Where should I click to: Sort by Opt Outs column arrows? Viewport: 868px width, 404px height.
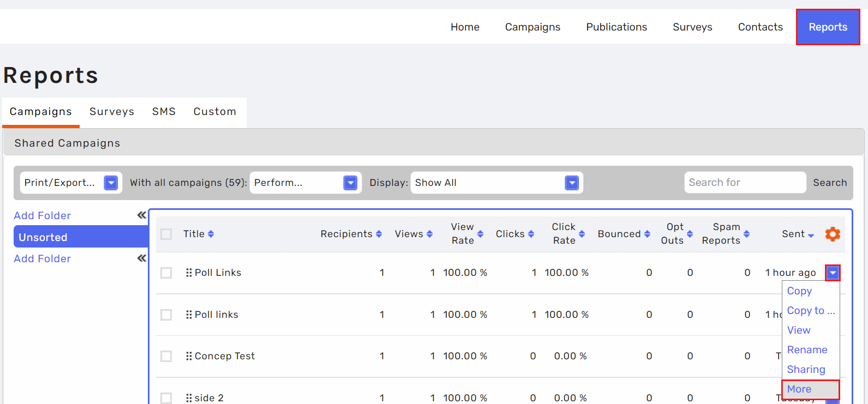690,234
